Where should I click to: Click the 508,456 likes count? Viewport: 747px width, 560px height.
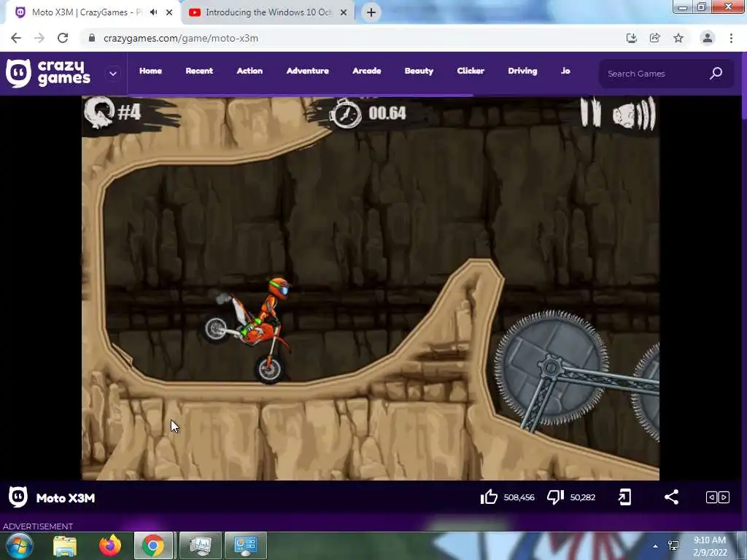pos(519,497)
